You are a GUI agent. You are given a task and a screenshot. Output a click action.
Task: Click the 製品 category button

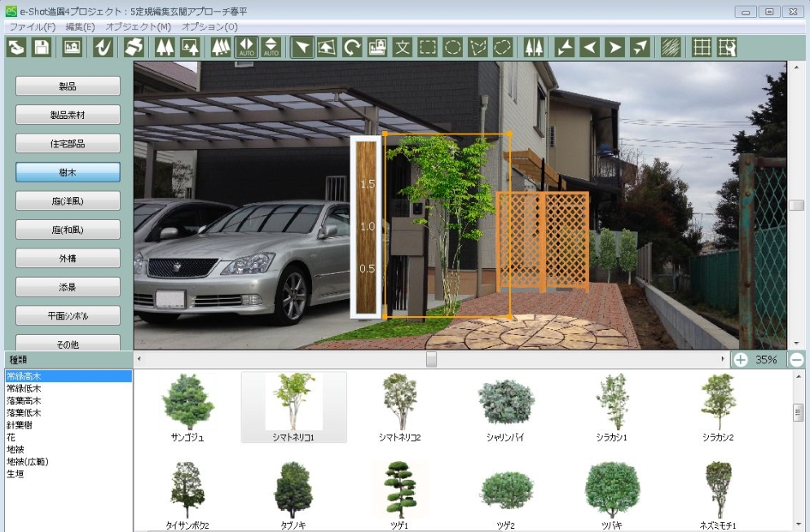[x=68, y=86]
